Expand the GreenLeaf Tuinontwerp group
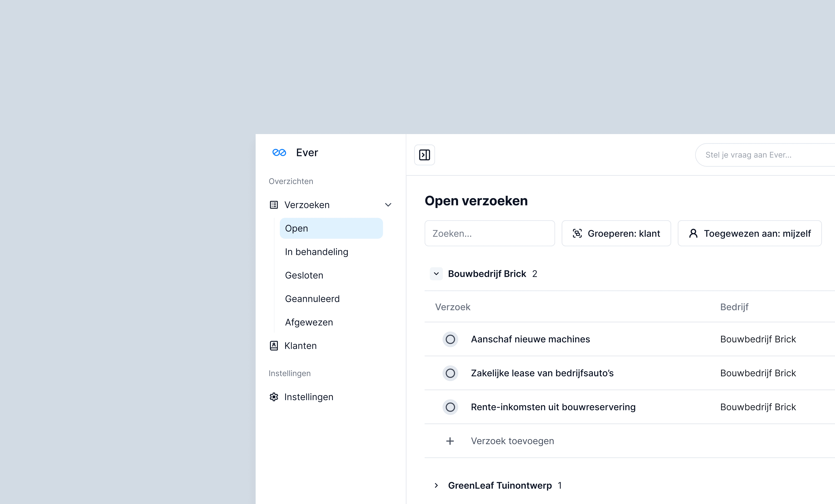The width and height of the screenshot is (835, 504). 436,485
